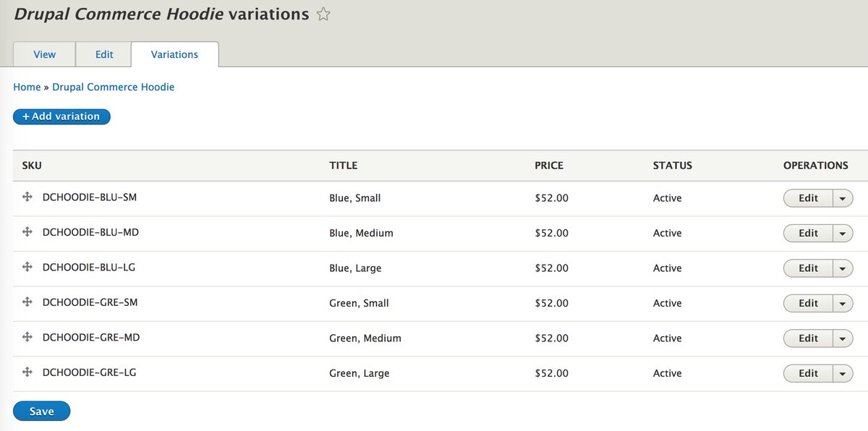Go to Home breadcrumb link
The height and width of the screenshot is (431, 868).
point(27,87)
